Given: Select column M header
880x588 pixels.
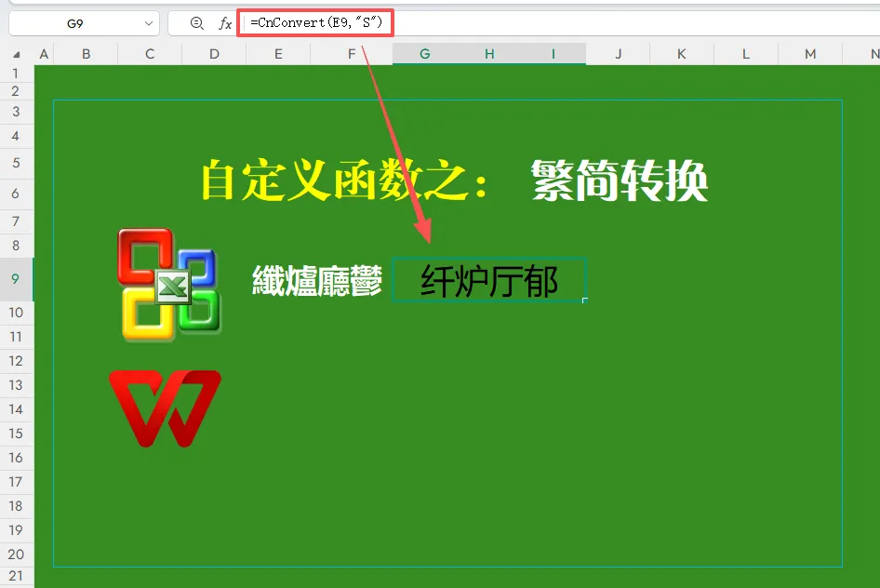Looking at the screenshot, I should [810, 54].
